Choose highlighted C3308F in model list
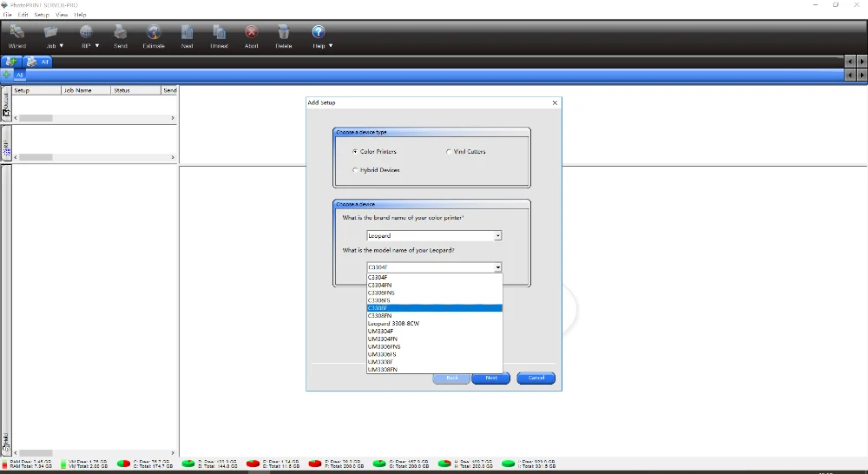The image size is (868, 474). tap(435, 308)
